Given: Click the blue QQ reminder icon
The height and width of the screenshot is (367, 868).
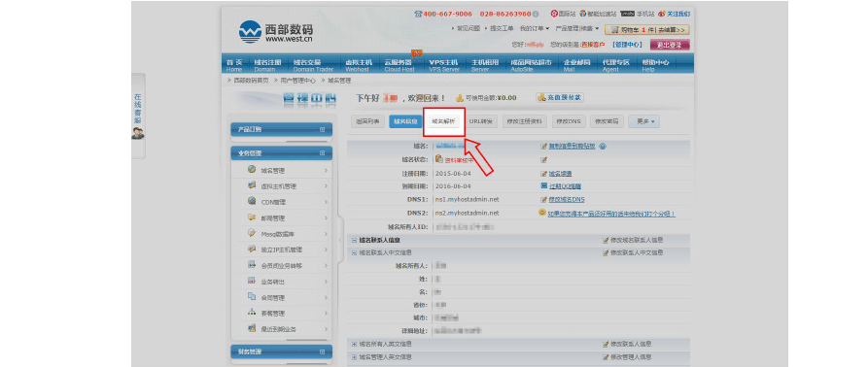Looking at the screenshot, I should pos(543,186).
